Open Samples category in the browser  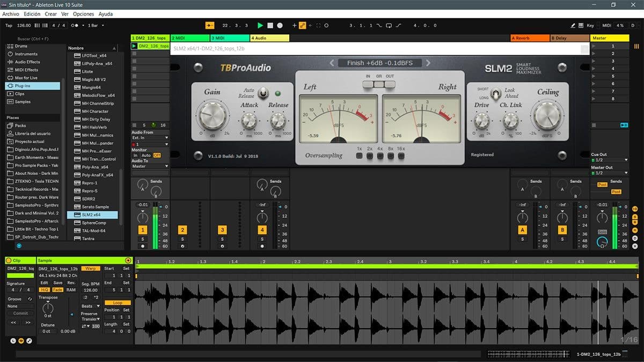point(23,102)
